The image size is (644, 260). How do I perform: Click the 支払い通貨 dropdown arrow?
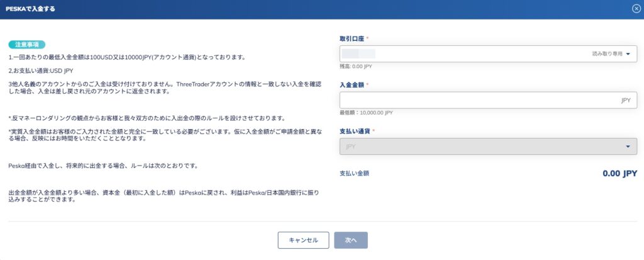click(x=628, y=147)
